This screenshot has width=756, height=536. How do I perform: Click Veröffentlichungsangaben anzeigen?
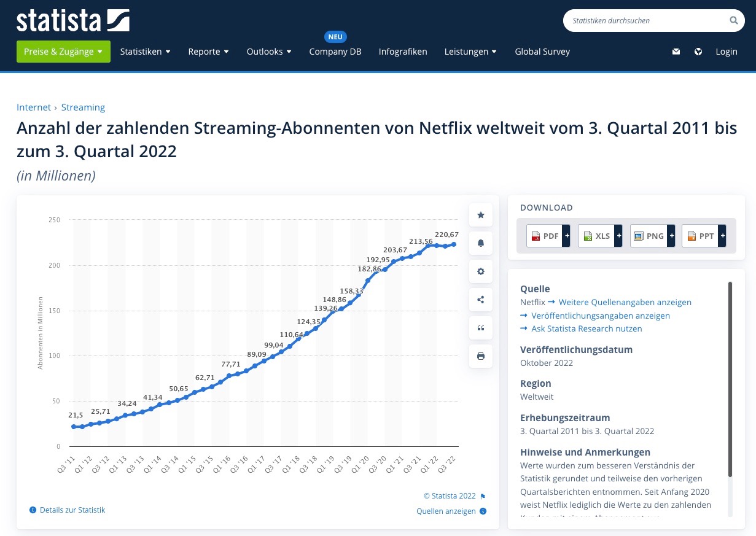tap(600, 316)
